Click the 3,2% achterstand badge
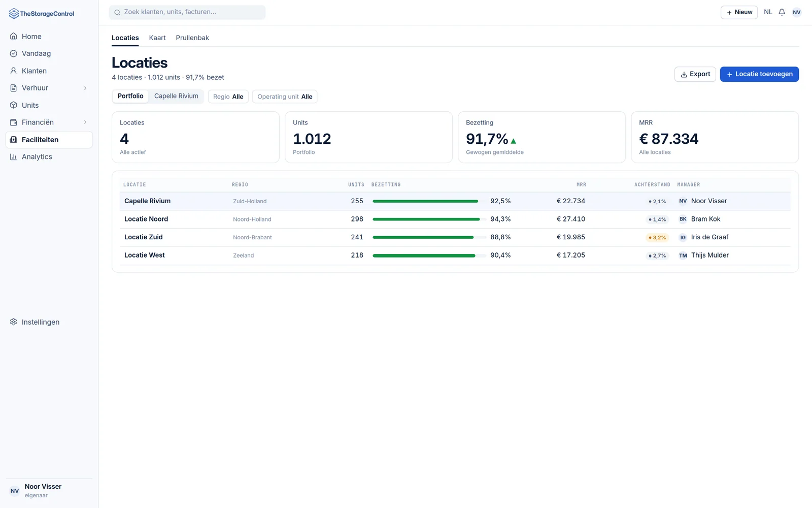Viewport: 812px width, 508px height. [x=657, y=238]
